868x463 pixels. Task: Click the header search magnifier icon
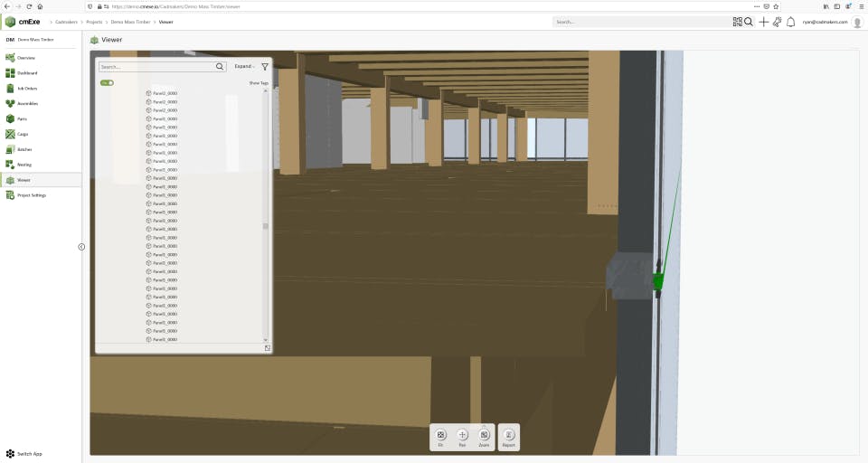click(x=749, y=22)
